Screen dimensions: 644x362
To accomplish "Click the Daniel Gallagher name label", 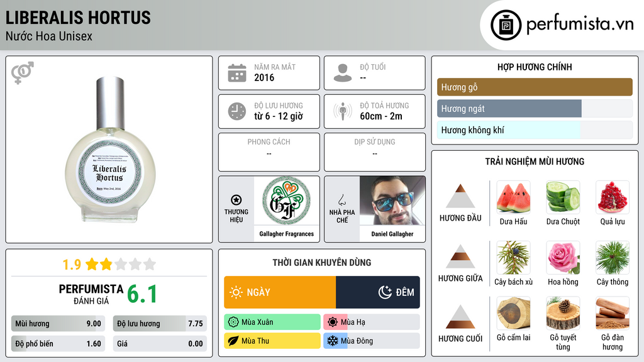I will coord(392,234).
